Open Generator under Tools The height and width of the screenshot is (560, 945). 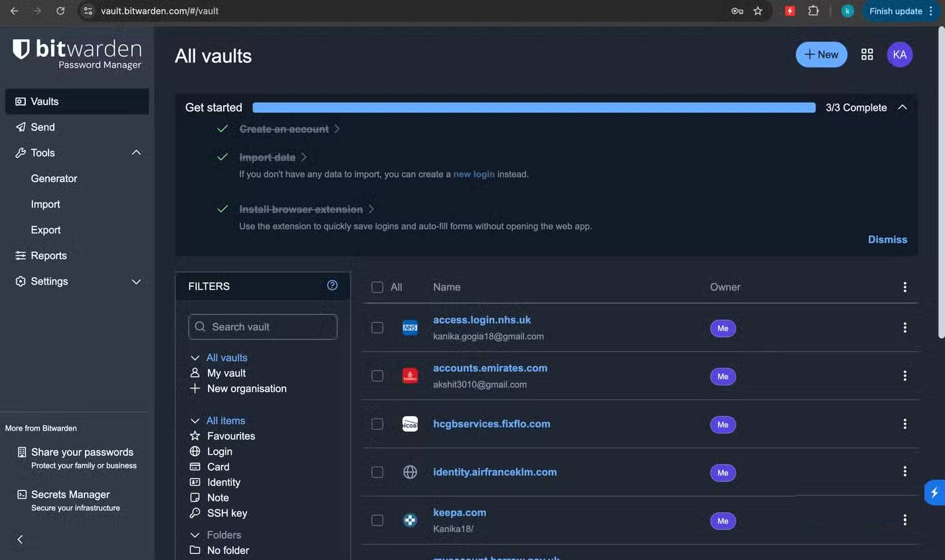click(54, 178)
